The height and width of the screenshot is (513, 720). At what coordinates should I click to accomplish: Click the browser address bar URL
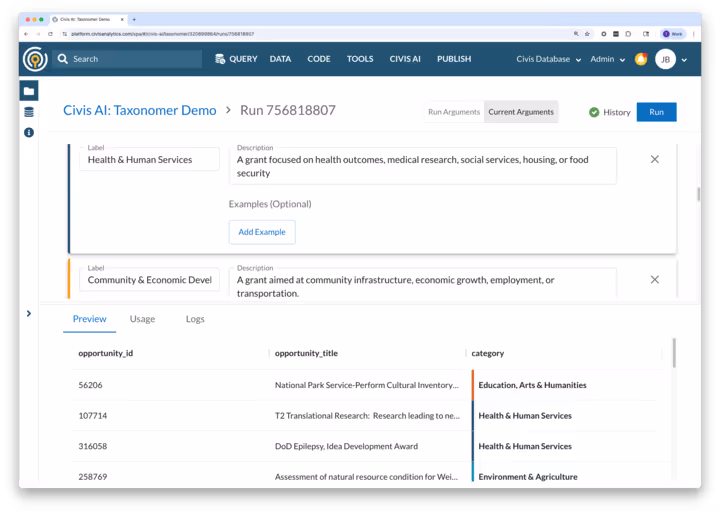tap(163, 34)
